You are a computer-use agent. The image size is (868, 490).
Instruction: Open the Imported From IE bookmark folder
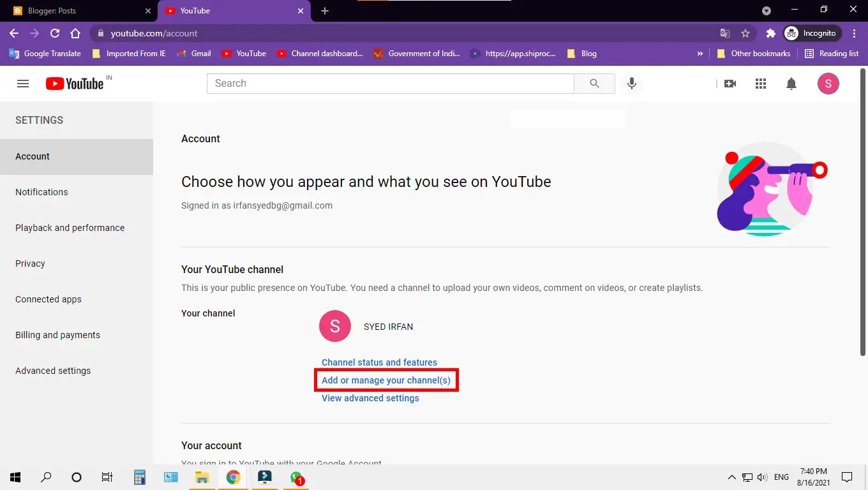point(129,54)
